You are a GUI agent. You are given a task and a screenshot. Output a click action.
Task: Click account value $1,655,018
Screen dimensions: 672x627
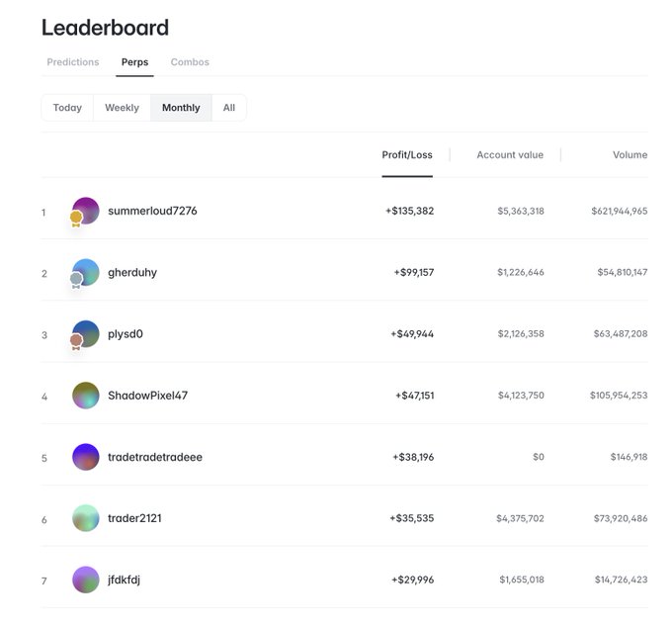tap(522, 580)
